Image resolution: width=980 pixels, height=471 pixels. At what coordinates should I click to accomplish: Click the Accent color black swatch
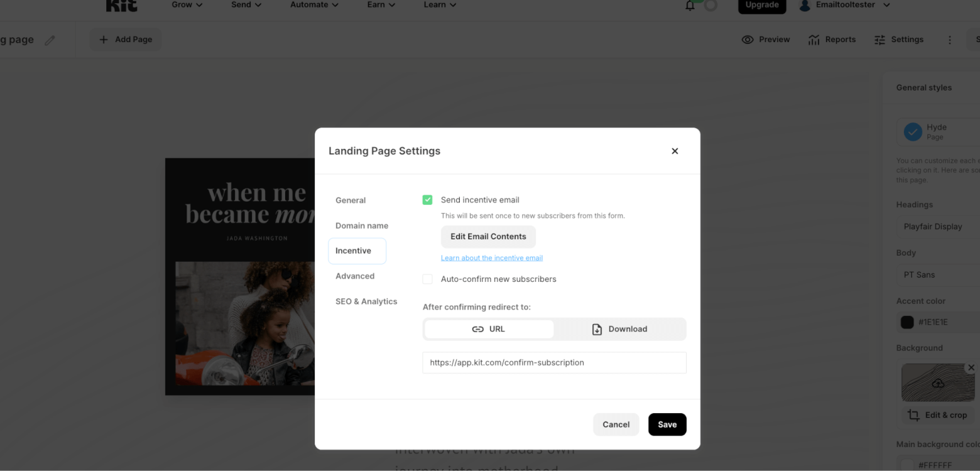coord(907,322)
